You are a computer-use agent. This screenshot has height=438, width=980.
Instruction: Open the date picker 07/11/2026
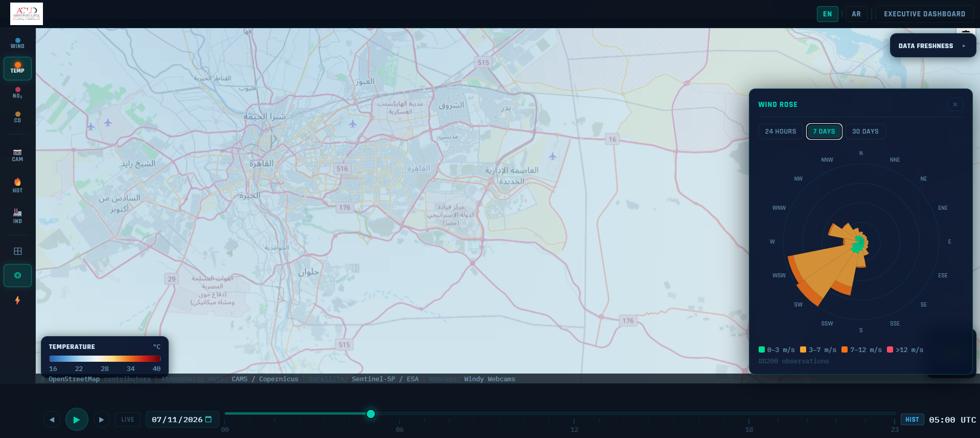click(183, 420)
